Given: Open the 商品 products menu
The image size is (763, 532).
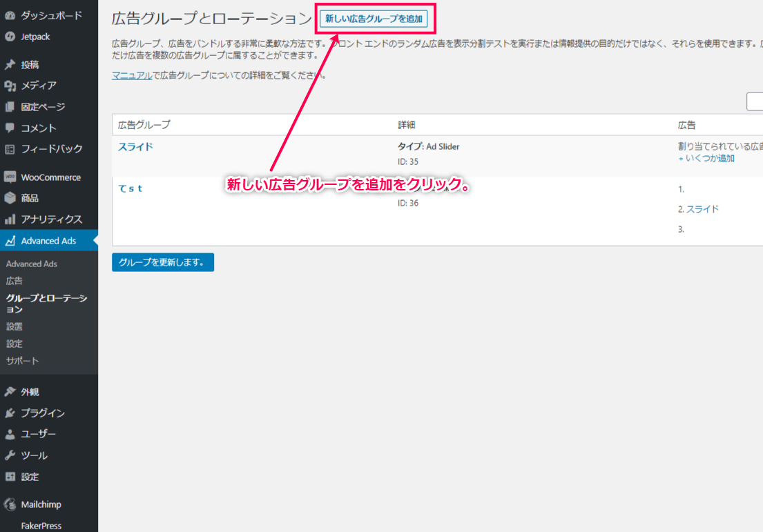Looking at the screenshot, I should tap(30, 198).
